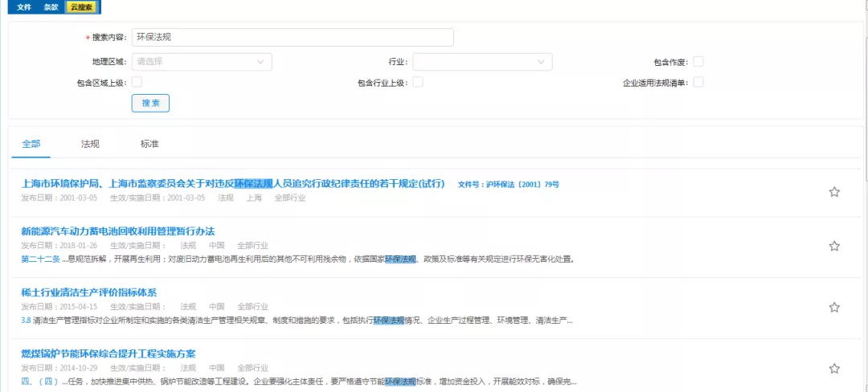Open 新能源汽车动力蓄电池回收利用管理暂行办法 link
Screen dimensions: 868x392
click(x=117, y=231)
